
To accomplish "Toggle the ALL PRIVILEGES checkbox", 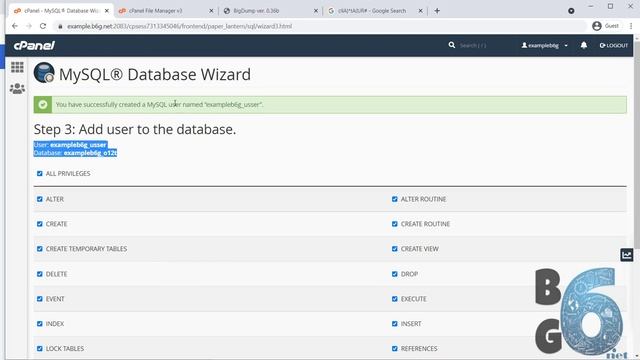I will (40, 173).
